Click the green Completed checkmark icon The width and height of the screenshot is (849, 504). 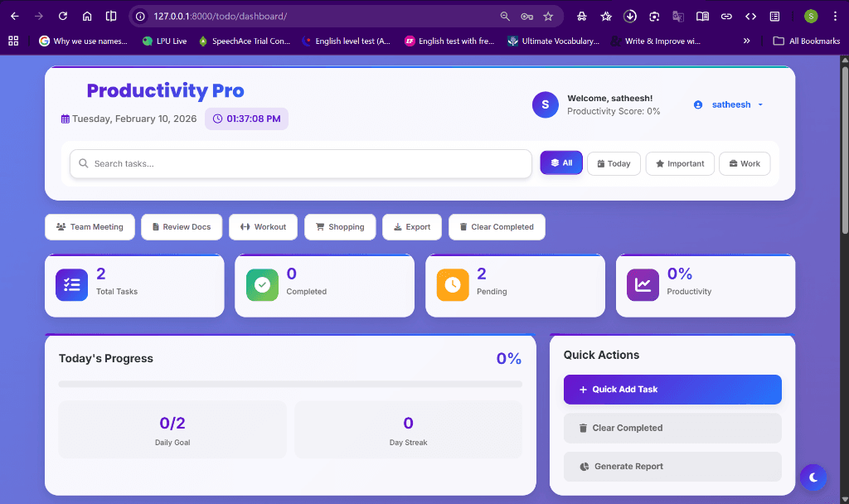262,284
